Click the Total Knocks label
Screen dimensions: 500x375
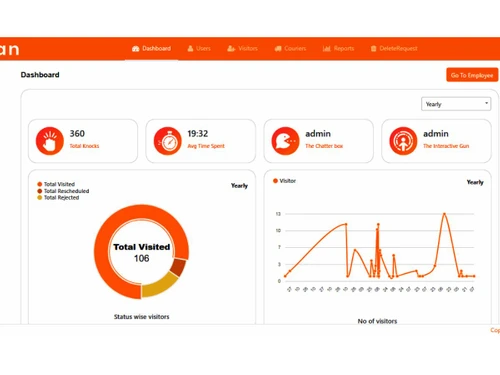click(x=84, y=146)
